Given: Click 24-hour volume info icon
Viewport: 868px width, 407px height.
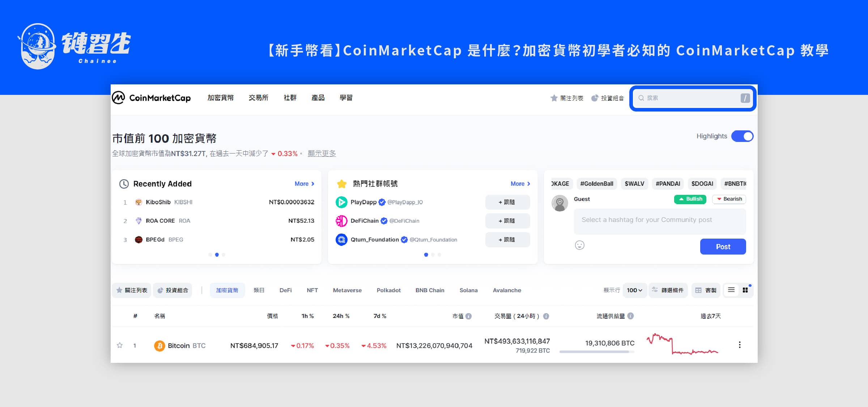Looking at the screenshot, I should [x=546, y=316].
